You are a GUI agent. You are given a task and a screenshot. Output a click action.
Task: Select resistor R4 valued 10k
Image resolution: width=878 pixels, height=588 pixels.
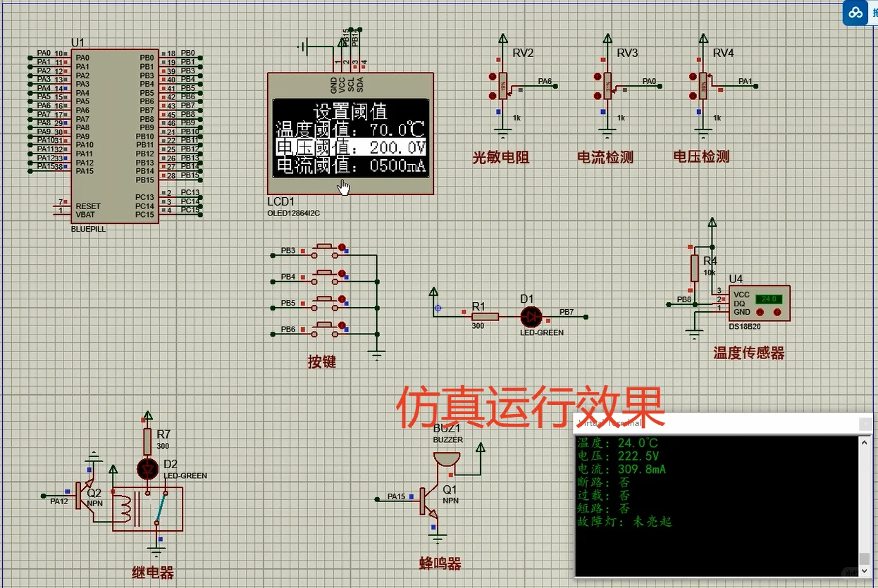tap(696, 269)
